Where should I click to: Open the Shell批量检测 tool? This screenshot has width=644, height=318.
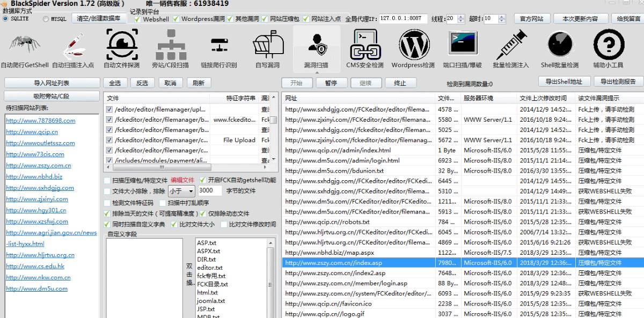click(560, 49)
